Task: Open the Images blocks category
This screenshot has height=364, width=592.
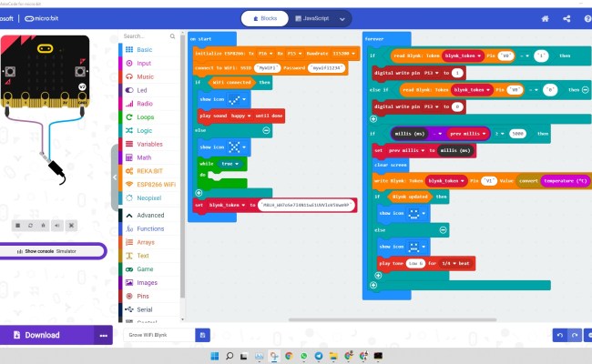Action: [x=148, y=282]
